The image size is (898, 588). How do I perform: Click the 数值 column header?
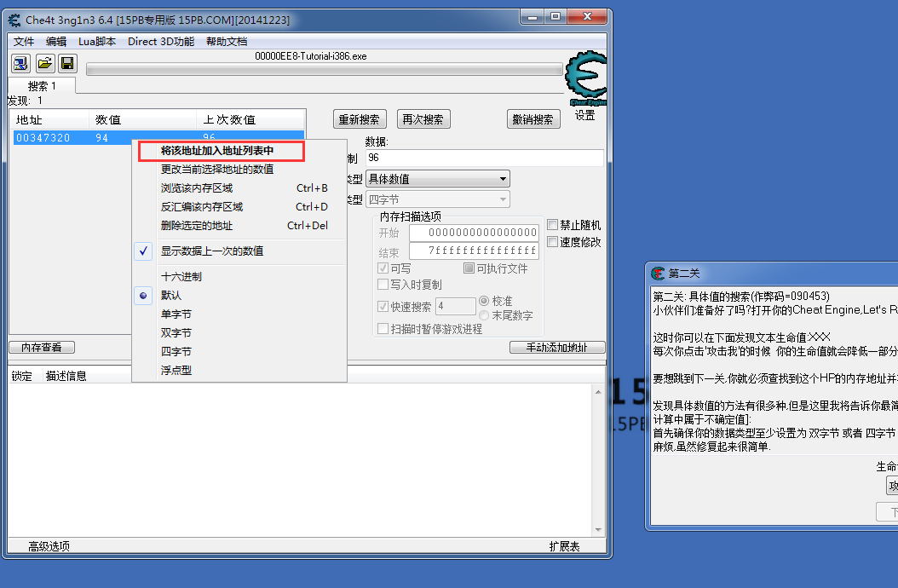coord(143,120)
